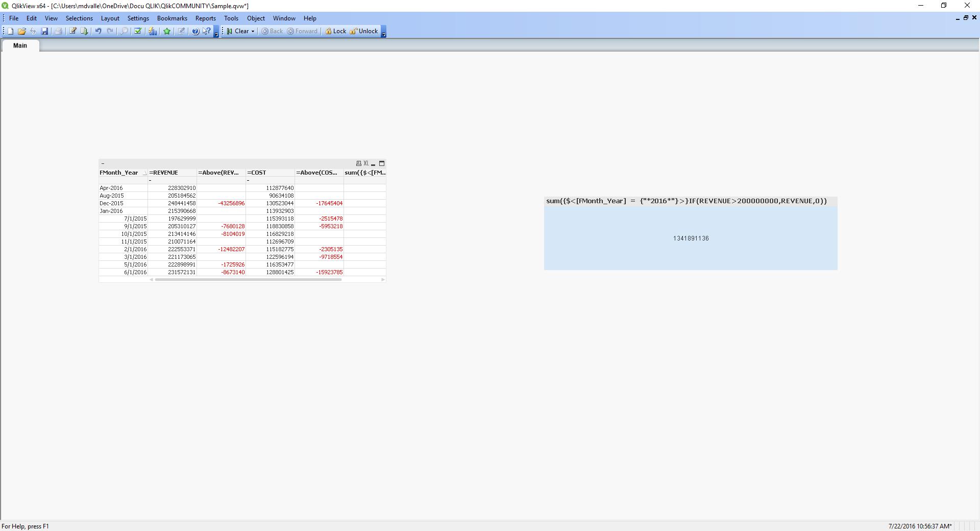Open the Selections menu
The height and width of the screenshot is (531, 980).
tap(79, 18)
